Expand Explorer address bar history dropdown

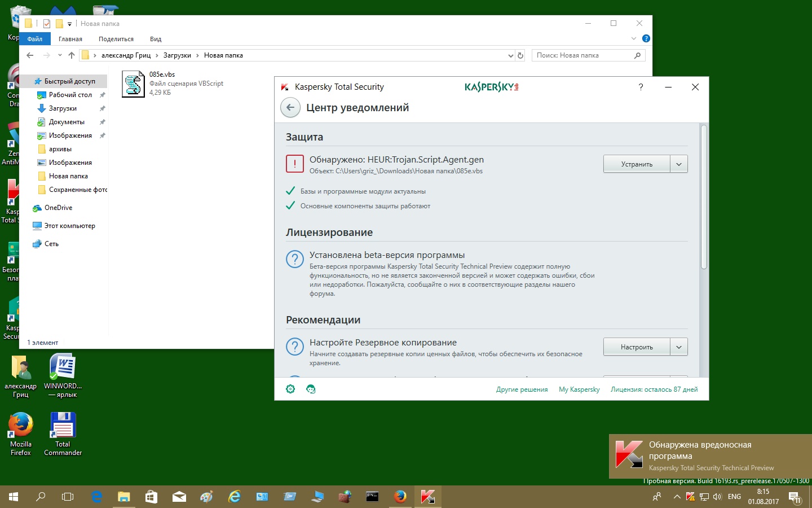click(x=510, y=55)
